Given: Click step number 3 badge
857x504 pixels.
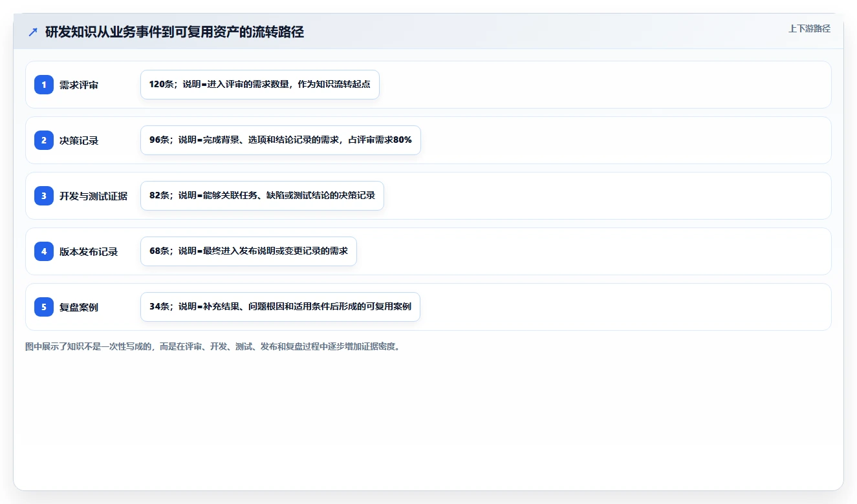Looking at the screenshot, I should (44, 196).
